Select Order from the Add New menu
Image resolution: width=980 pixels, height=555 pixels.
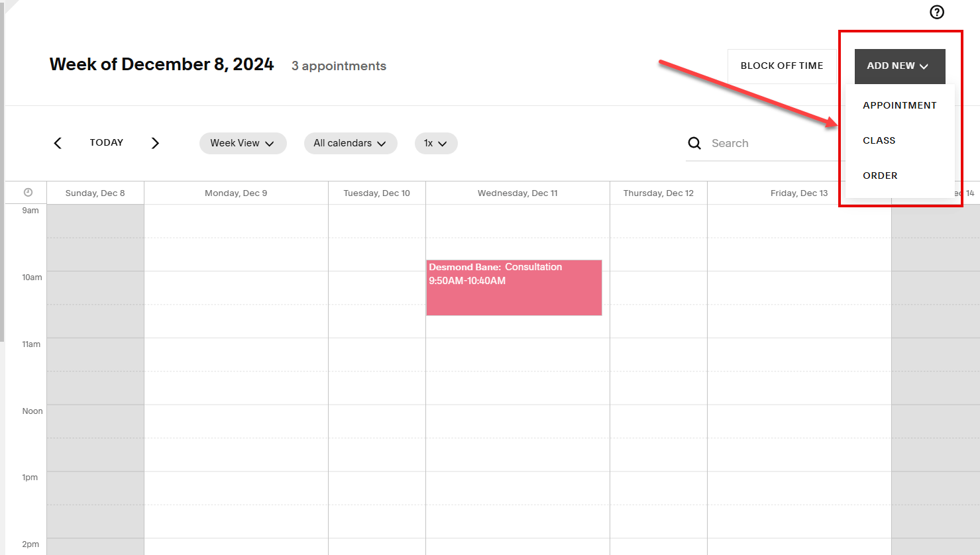[880, 176]
